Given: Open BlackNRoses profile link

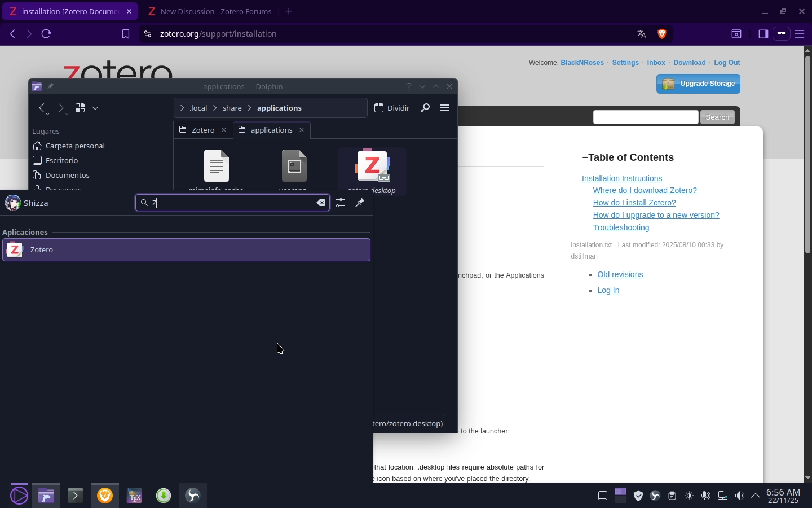Looking at the screenshot, I should tap(582, 63).
